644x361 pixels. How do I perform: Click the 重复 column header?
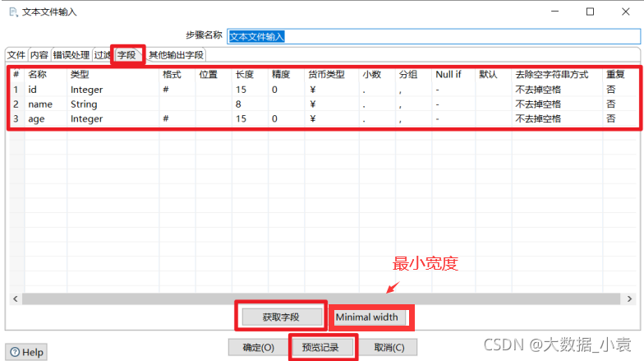(x=619, y=74)
